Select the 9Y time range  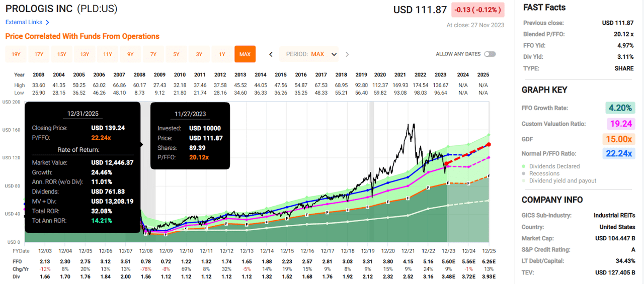tap(130, 54)
